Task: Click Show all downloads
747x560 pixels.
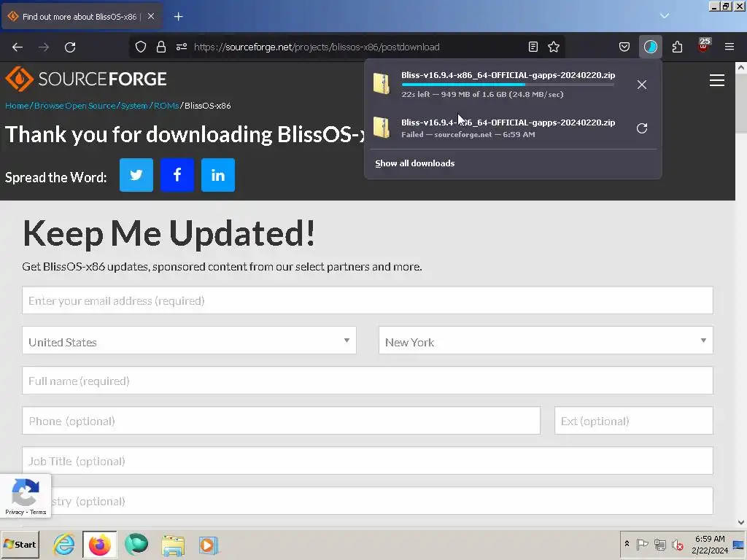Action: pyautogui.click(x=414, y=163)
